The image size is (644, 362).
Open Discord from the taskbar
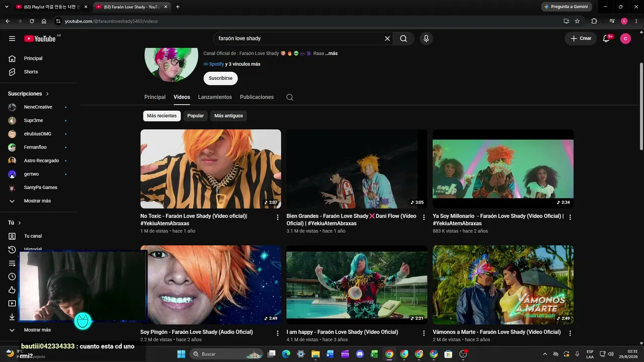pyautogui.click(x=360, y=354)
